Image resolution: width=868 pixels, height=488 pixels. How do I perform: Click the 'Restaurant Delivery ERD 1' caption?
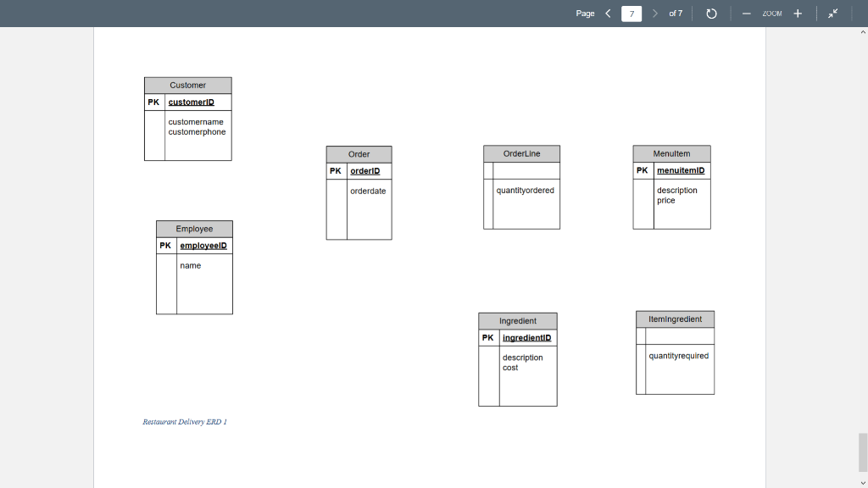[x=183, y=420]
